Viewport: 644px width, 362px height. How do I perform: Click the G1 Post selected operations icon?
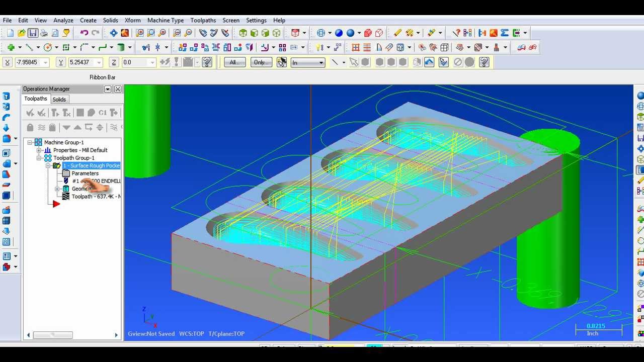point(103,113)
